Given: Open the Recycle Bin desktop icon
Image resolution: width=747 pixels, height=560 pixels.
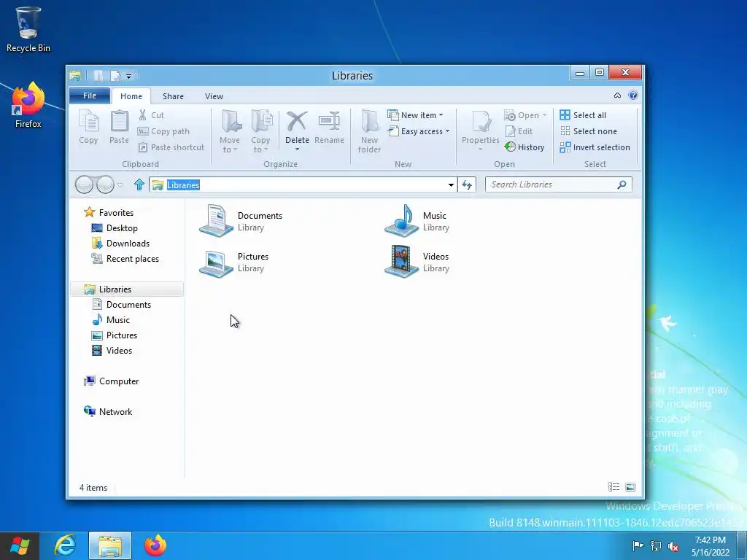Looking at the screenshot, I should click(28, 29).
